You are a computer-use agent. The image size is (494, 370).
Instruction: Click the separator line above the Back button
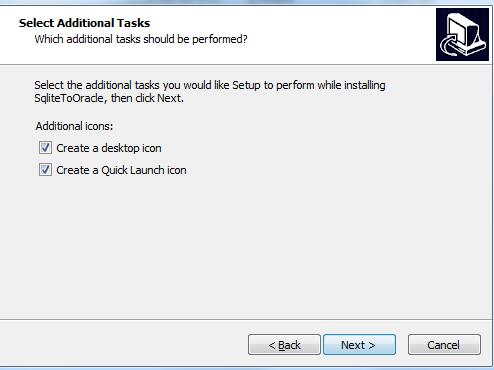click(x=247, y=320)
